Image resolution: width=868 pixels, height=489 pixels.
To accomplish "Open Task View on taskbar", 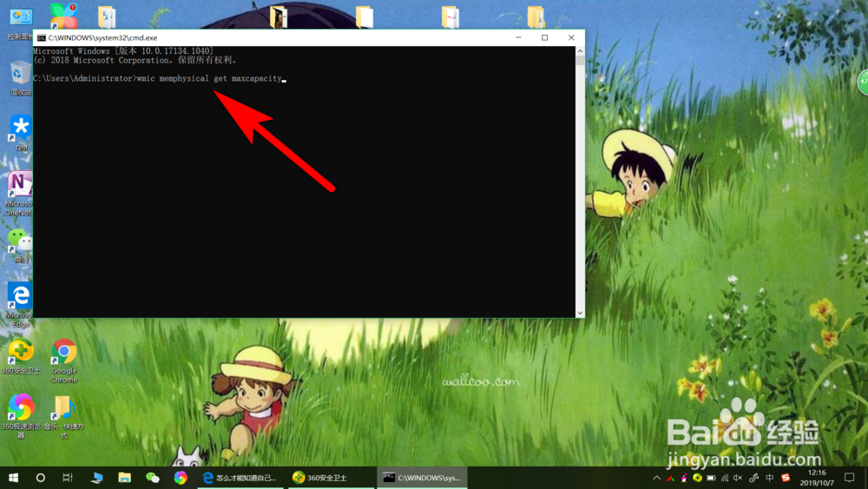I will 68,478.
